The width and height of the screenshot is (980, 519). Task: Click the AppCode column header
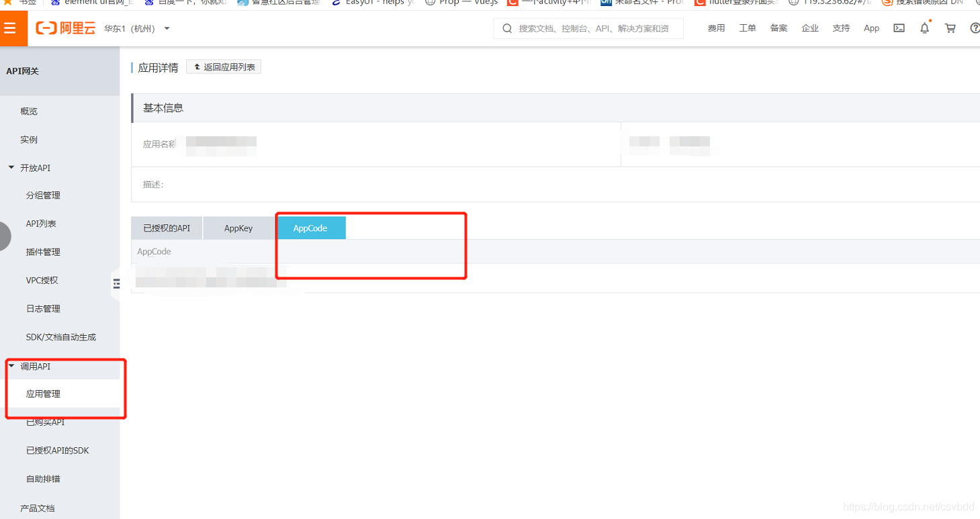click(154, 252)
